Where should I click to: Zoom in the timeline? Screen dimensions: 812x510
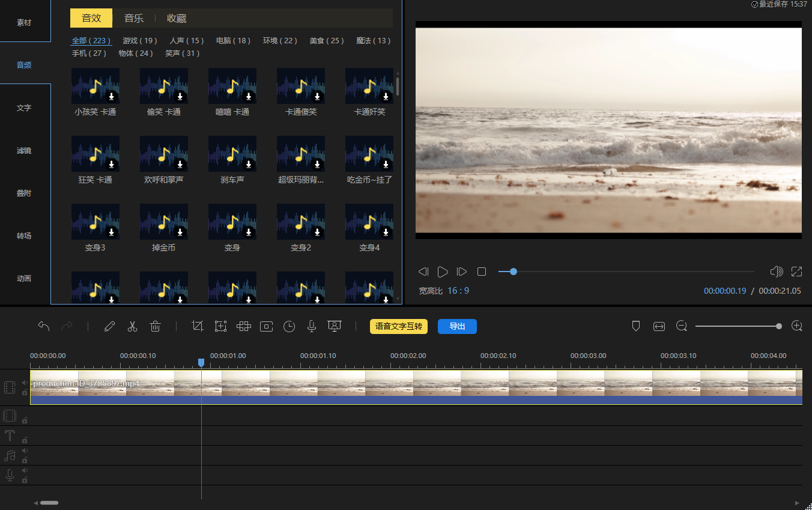coord(797,326)
